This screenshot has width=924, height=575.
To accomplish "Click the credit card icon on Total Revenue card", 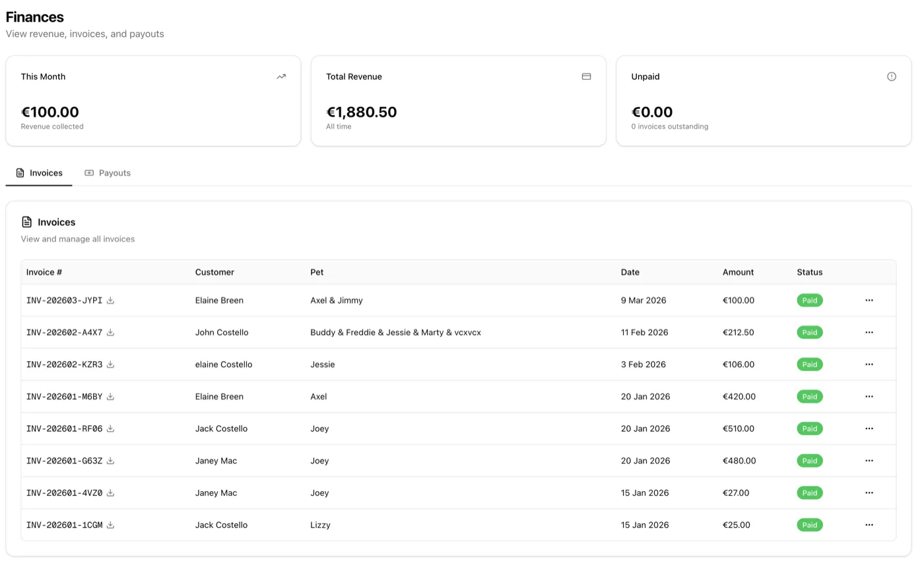I will click(x=586, y=76).
